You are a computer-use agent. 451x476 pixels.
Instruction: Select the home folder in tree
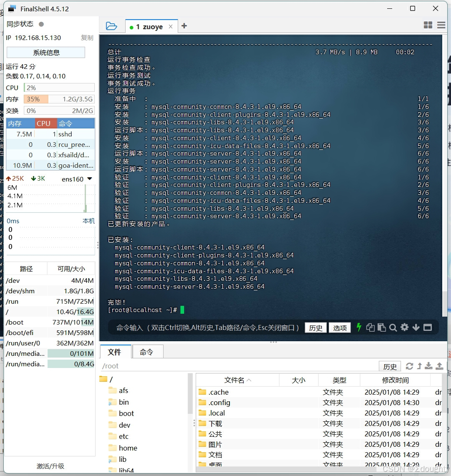tap(123, 448)
